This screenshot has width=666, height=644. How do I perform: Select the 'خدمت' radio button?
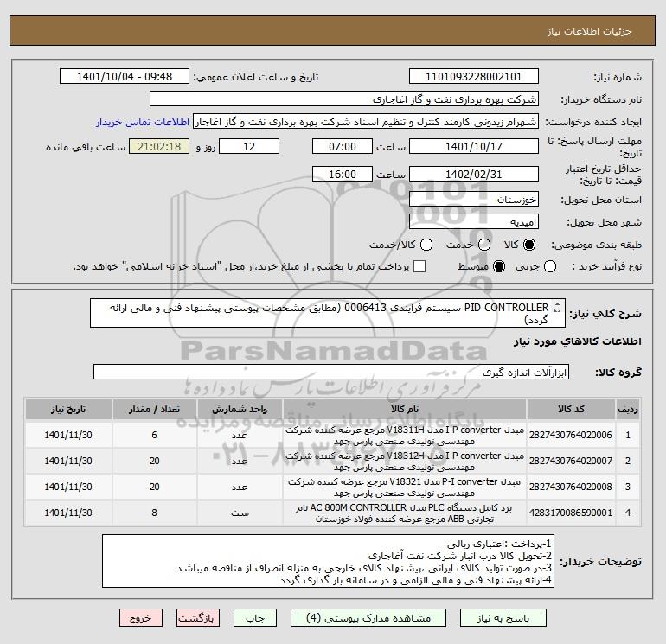click(x=484, y=245)
